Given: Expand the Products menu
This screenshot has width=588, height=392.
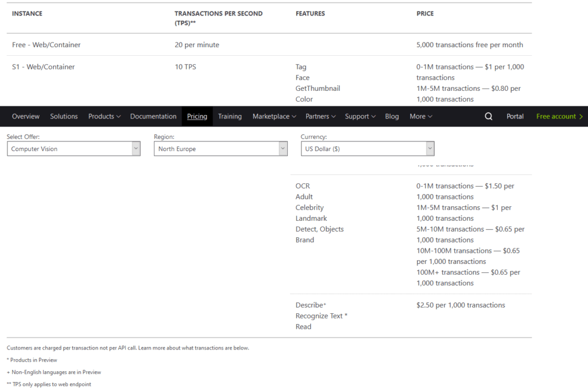Looking at the screenshot, I should pos(104,116).
